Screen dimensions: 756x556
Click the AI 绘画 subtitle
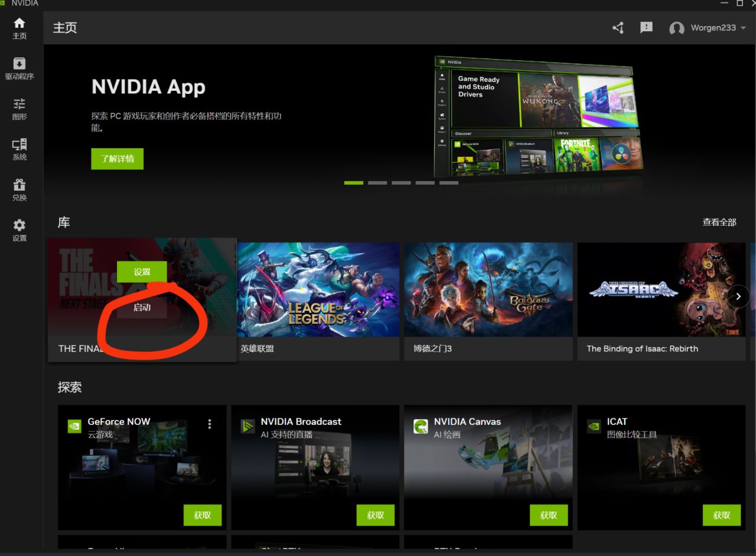click(447, 435)
